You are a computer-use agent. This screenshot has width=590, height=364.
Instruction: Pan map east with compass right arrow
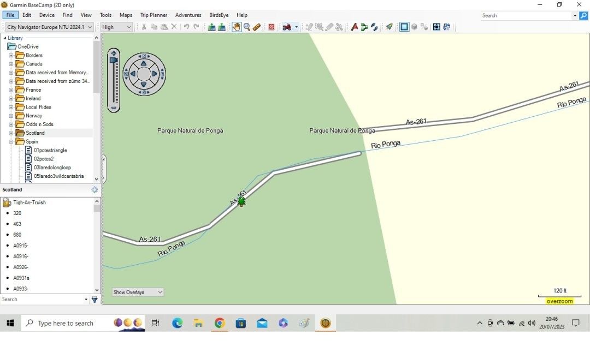[x=155, y=74]
